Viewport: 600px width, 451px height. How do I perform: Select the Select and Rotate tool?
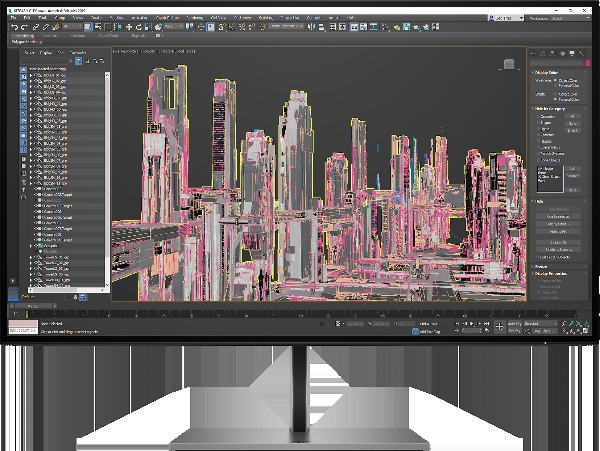coord(140,27)
